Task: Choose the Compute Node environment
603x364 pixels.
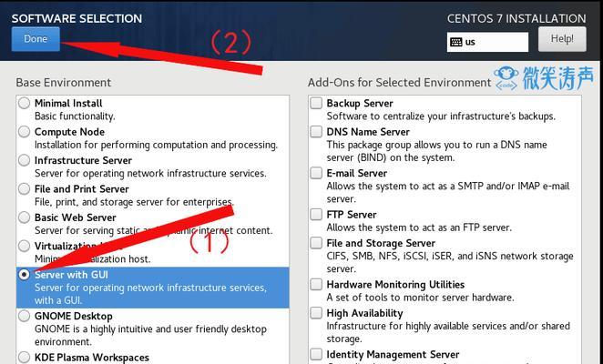Action: [x=24, y=131]
